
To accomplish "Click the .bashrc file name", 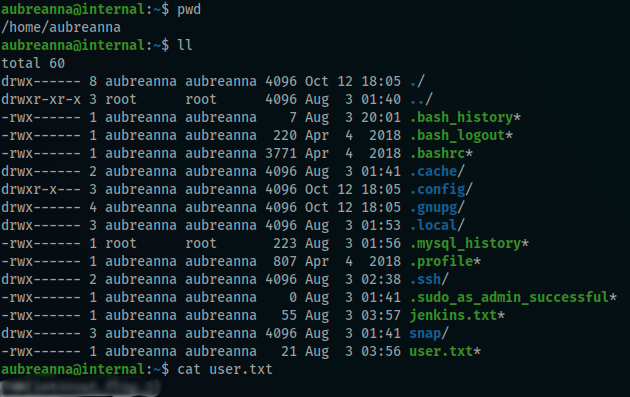I will click(x=437, y=153).
